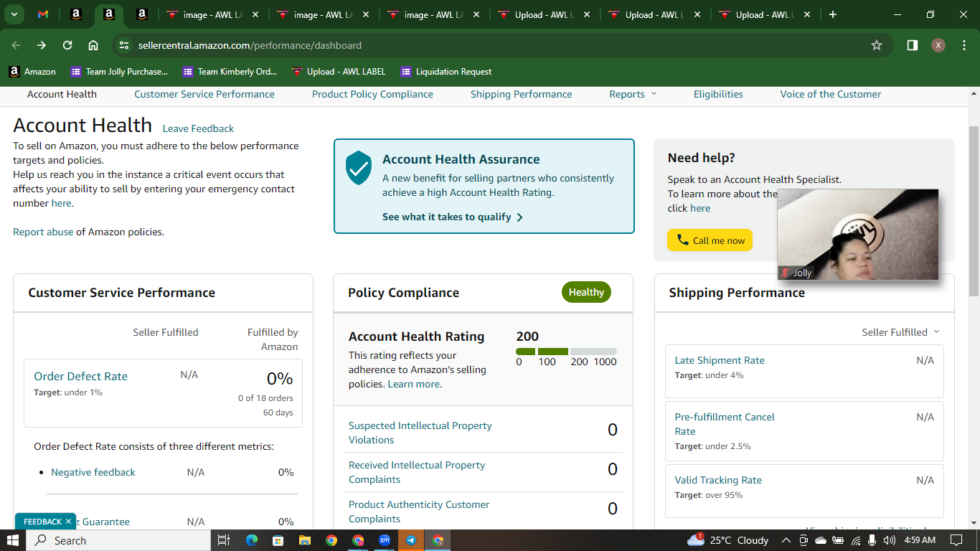Open Suspected Intellectual Property Violations link

[420, 433]
